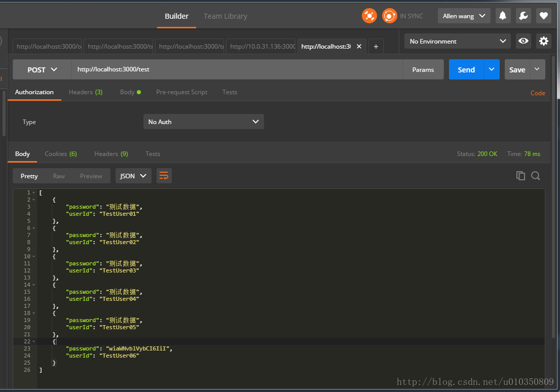Click the IN SYNC label
Screen dimensions: 560x392
tap(411, 16)
